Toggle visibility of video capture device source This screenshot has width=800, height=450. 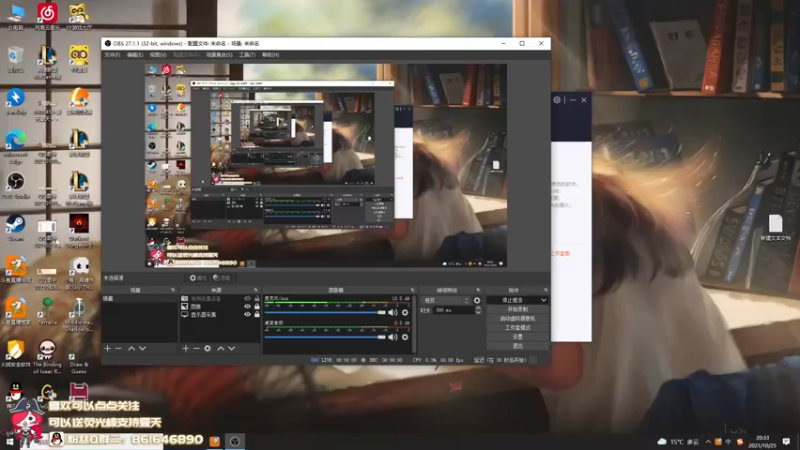[x=247, y=298]
